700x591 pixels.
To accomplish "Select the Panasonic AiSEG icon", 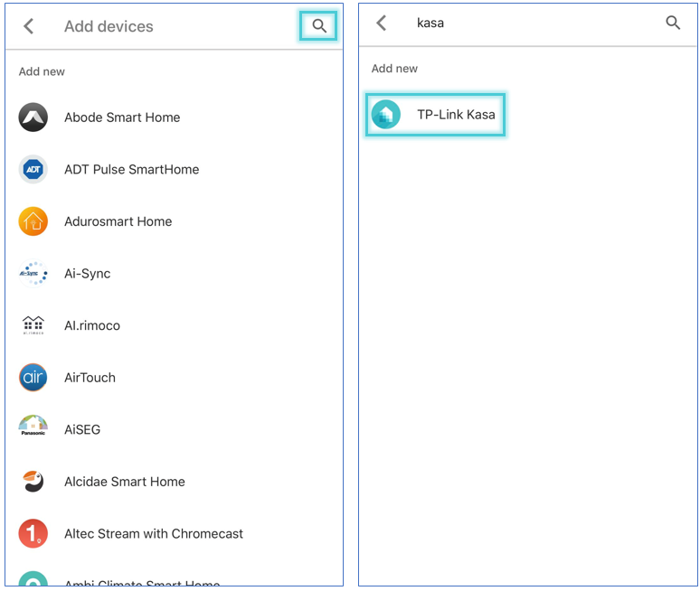I will (x=33, y=426).
